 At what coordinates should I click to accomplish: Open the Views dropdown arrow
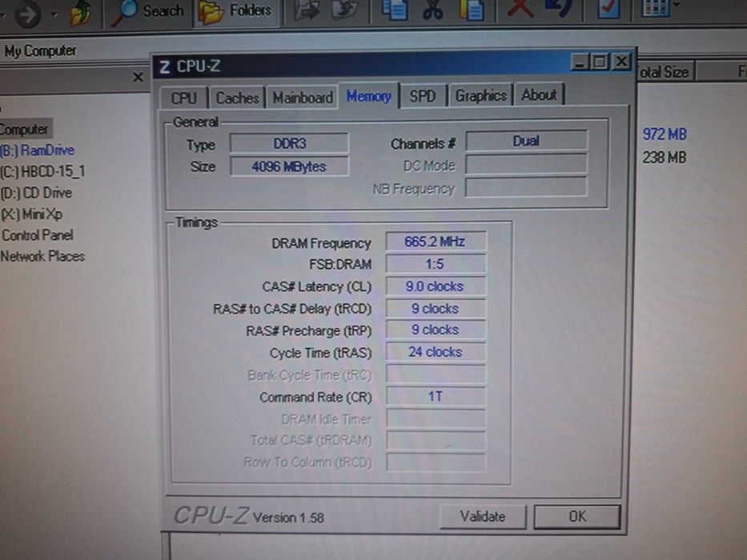(x=676, y=6)
